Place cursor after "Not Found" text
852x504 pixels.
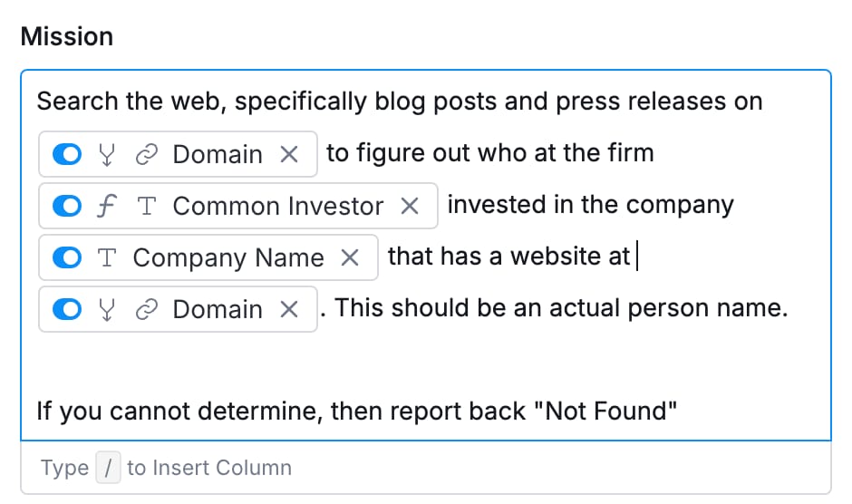678,411
